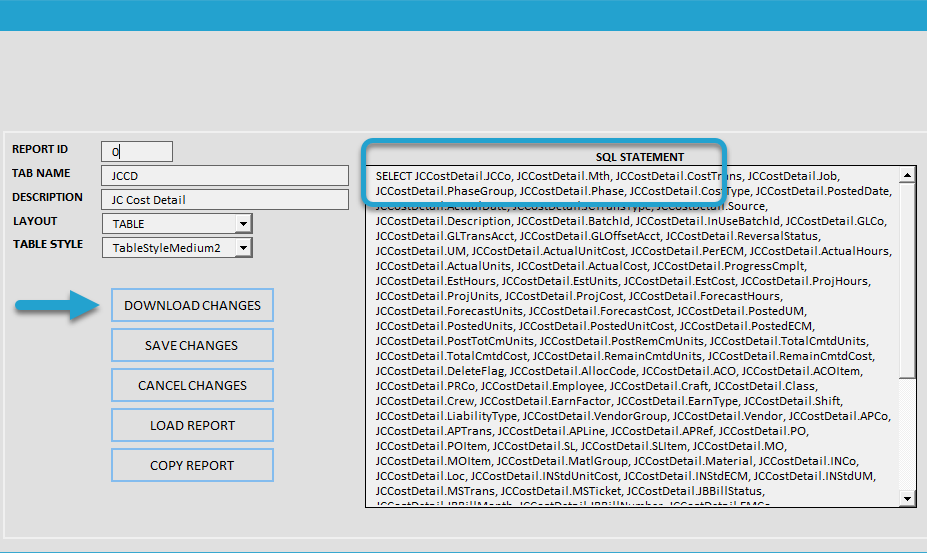Click JCCostDetail.APCo in the SQL text

(x=838, y=416)
